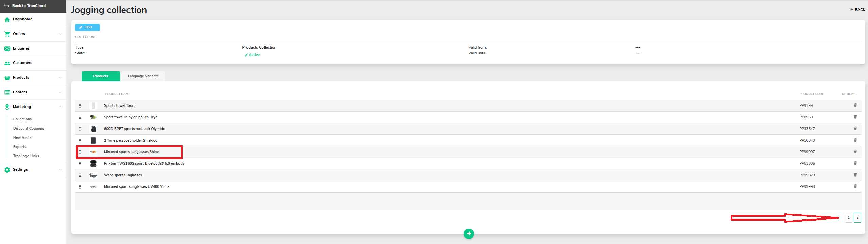The image size is (868, 244).
Task: Remove Ward sport sunglasses from collection
Action: coord(855,175)
